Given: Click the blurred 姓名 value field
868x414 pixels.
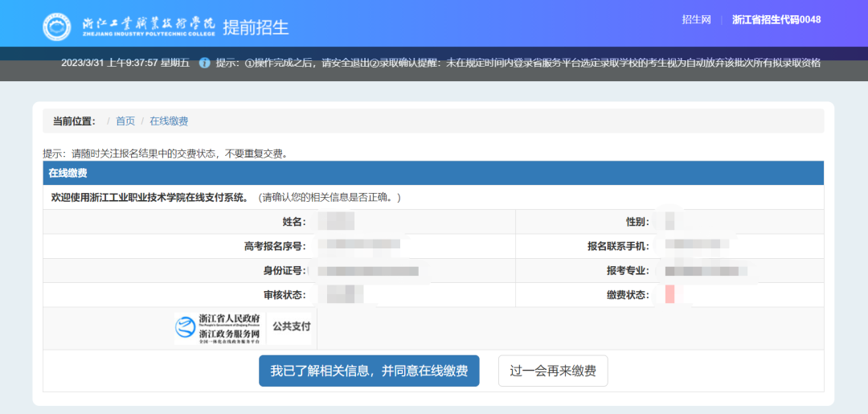Looking at the screenshot, I should pos(336,222).
